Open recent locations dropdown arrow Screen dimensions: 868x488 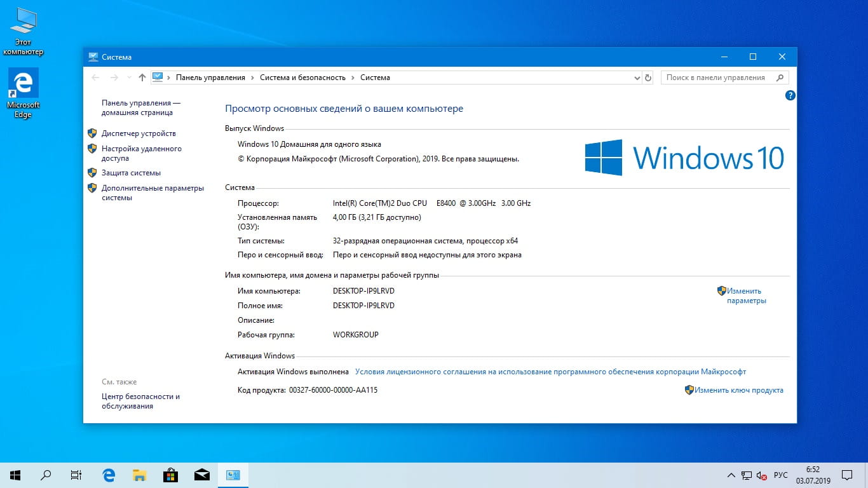tap(129, 78)
